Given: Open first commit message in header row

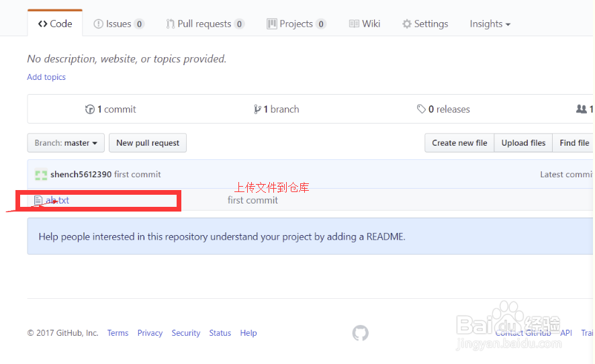Looking at the screenshot, I should point(138,174).
